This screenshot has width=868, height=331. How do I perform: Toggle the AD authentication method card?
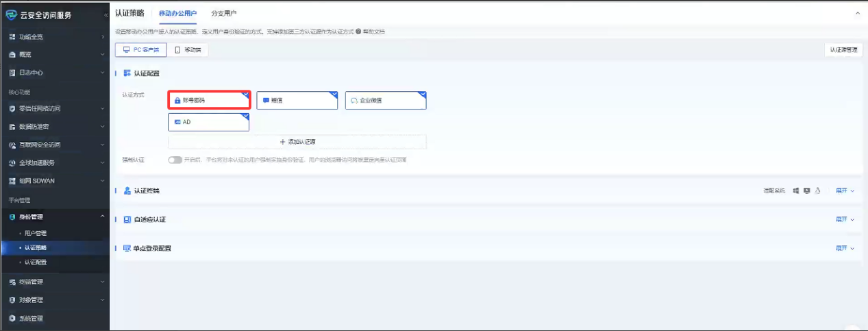pyautogui.click(x=209, y=121)
